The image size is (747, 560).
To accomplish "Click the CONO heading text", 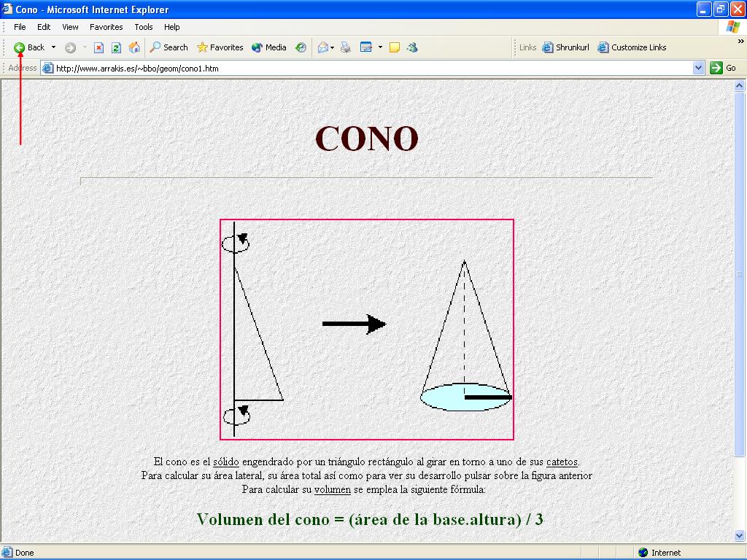I will click(x=367, y=139).
